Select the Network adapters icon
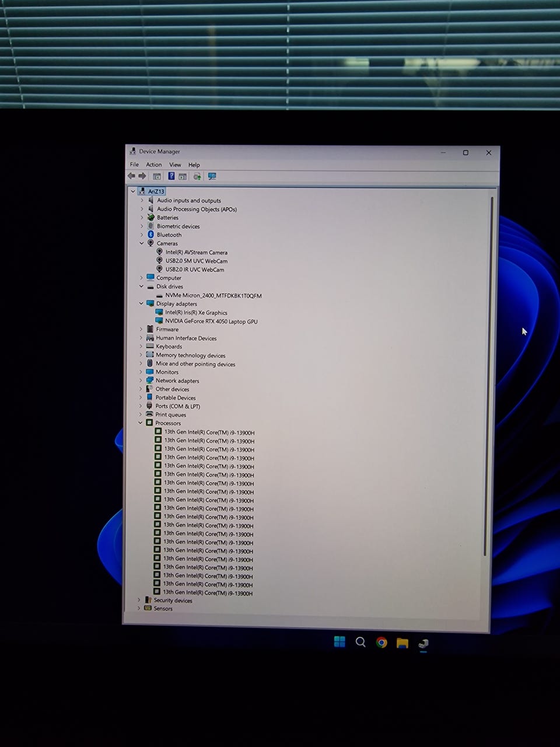The height and width of the screenshot is (747, 560). pos(150,381)
